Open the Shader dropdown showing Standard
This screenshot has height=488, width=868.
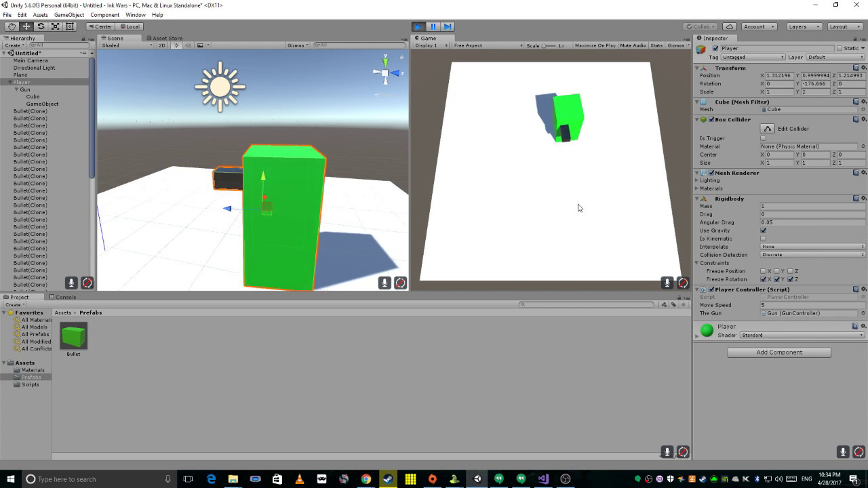click(802, 335)
